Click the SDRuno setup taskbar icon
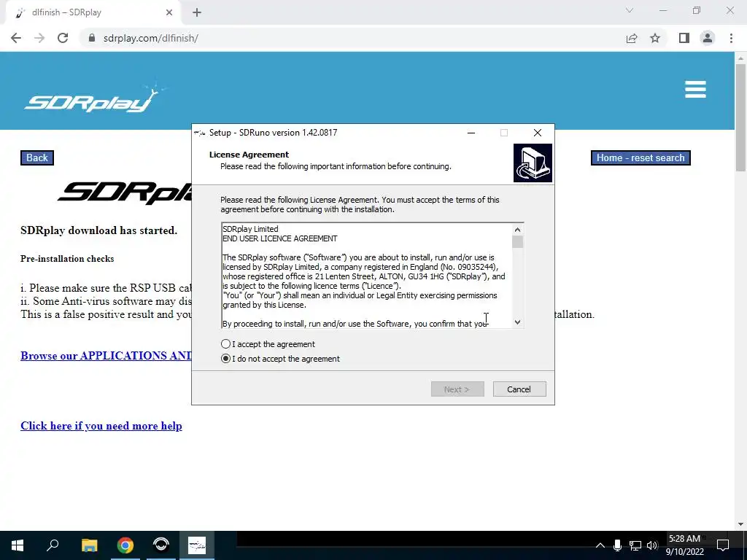Image resolution: width=747 pixels, height=560 pixels. [x=197, y=545]
